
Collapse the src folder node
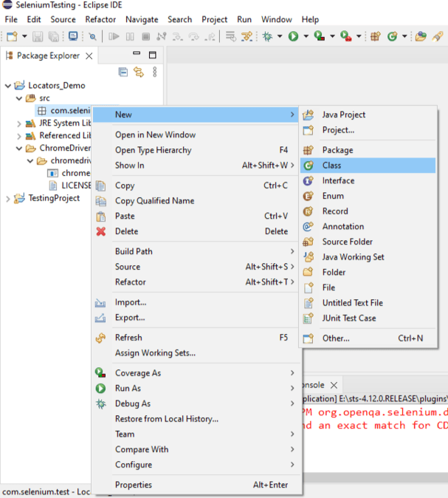[x=19, y=98]
